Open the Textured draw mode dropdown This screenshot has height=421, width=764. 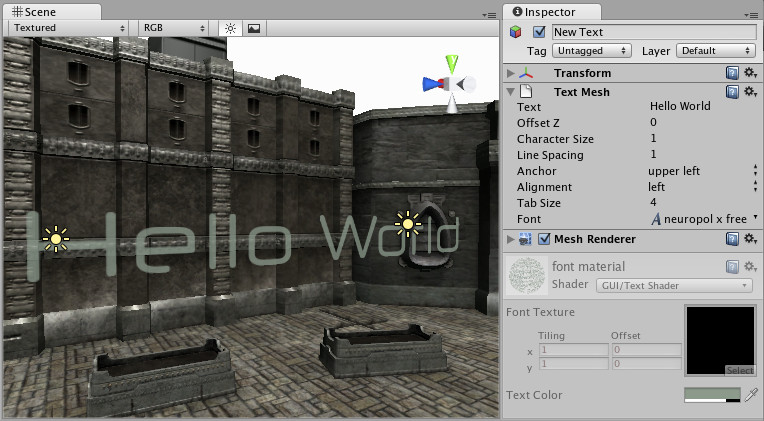point(67,28)
